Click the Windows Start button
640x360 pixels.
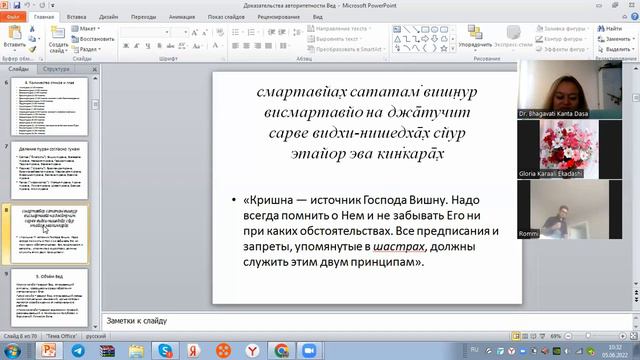point(12,351)
